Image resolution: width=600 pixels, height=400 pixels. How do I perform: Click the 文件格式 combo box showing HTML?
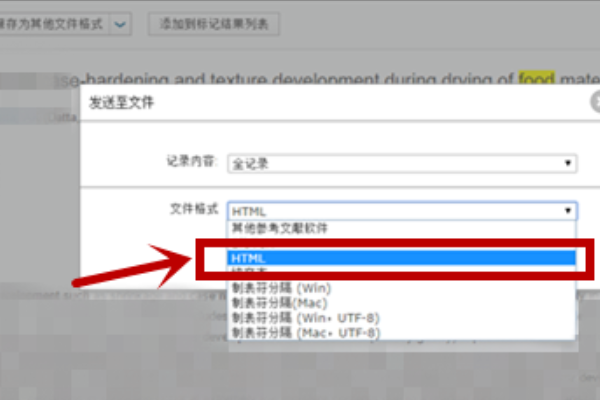[402, 211]
